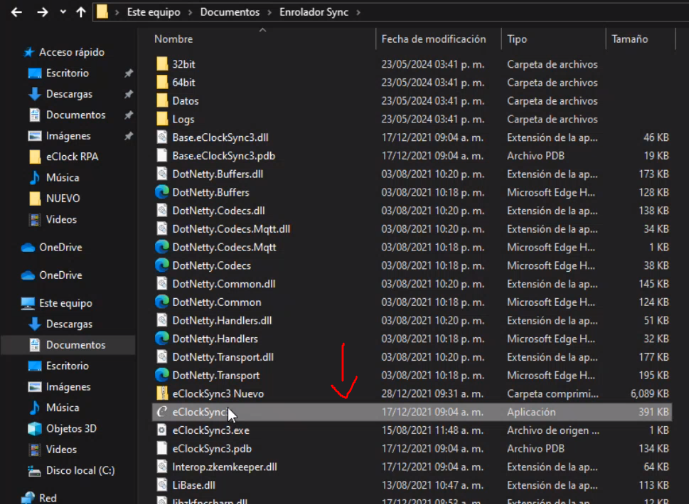Click the 32bit folder icon
This screenshot has width=689, height=504.
point(162,64)
